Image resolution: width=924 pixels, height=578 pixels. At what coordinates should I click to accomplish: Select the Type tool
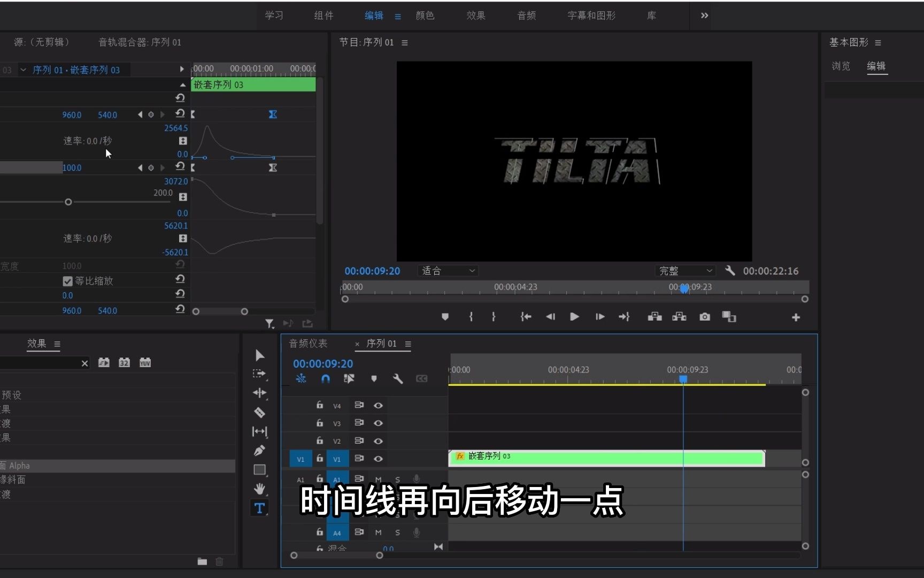(259, 508)
